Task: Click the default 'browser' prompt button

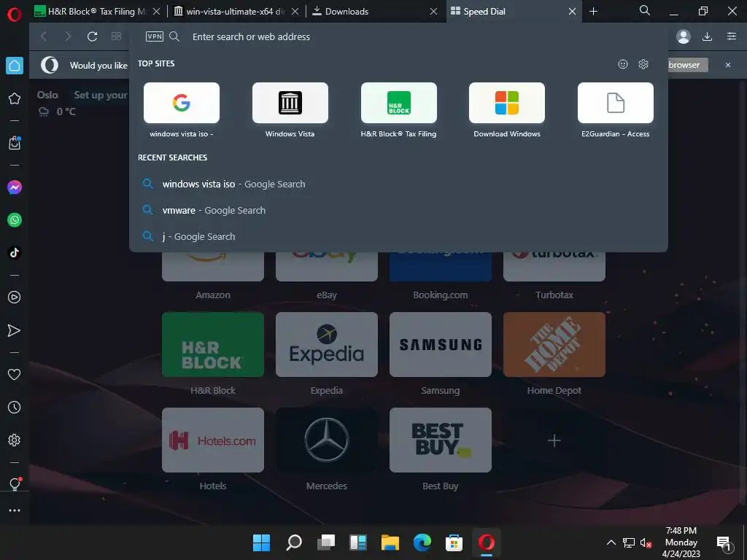Action: click(x=687, y=65)
